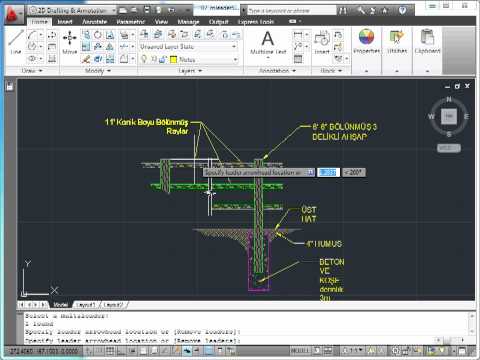The image size is (480, 360).
Task: Toggle grid display in status bar
Action: point(110,351)
